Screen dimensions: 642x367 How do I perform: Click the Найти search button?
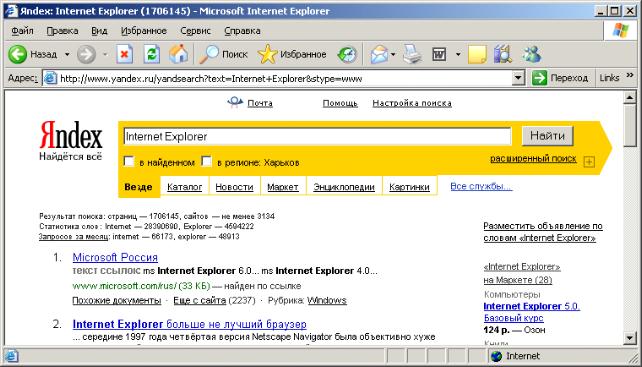(547, 136)
